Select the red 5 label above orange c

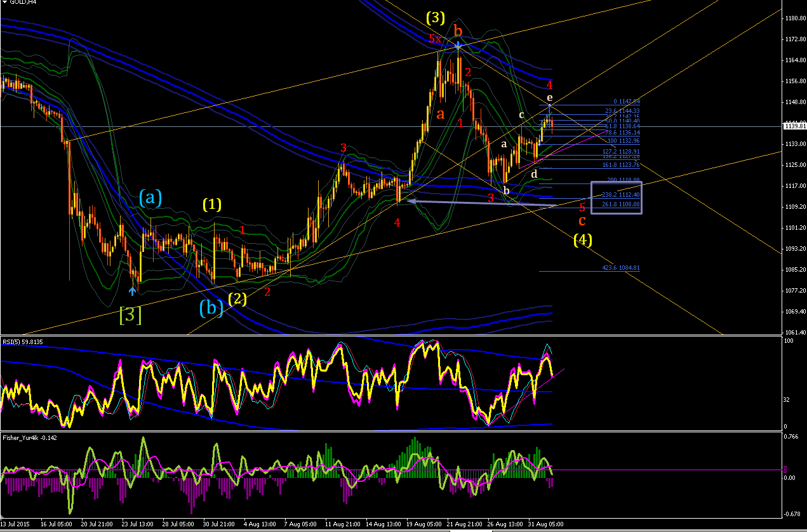tap(582, 207)
